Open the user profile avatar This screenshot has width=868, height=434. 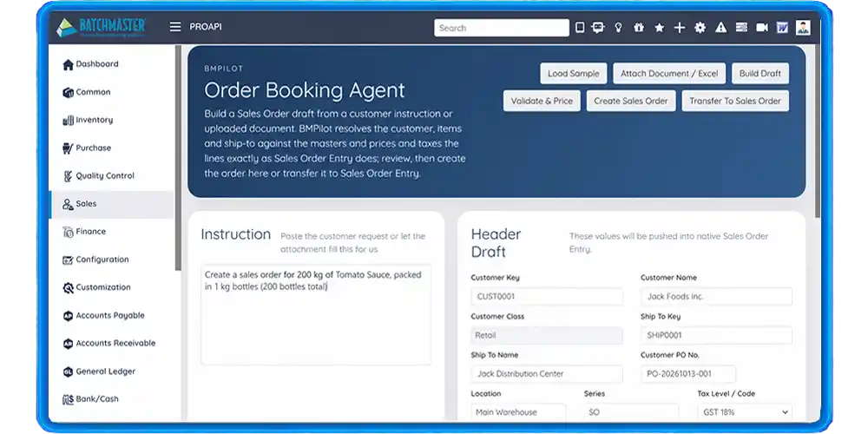coord(803,27)
